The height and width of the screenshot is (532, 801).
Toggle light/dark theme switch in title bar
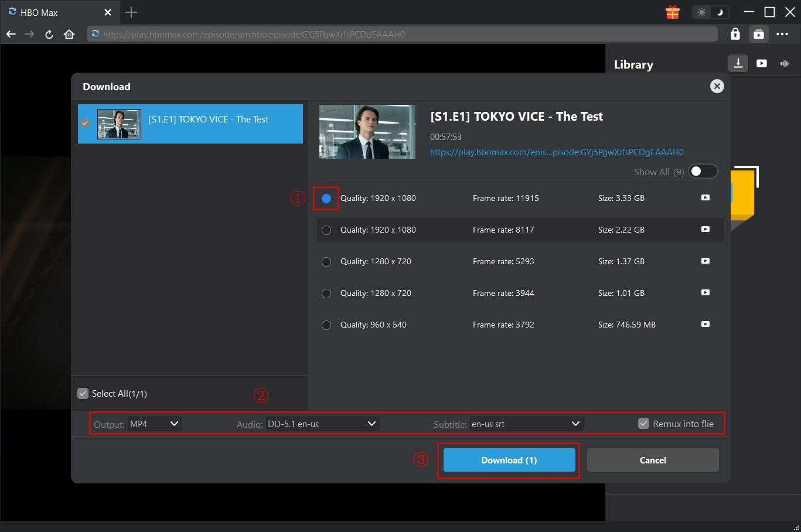pyautogui.click(x=710, y=12)
